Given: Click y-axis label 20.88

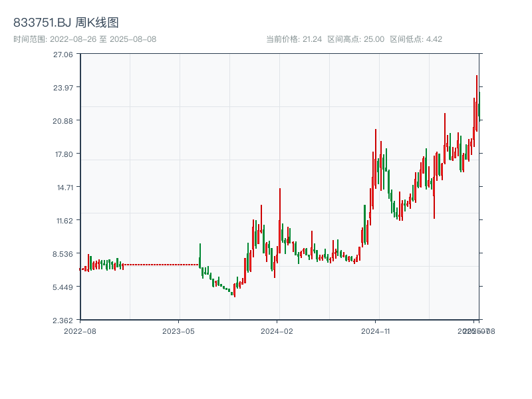Looking at the screenshot, I should pos(63,121).
